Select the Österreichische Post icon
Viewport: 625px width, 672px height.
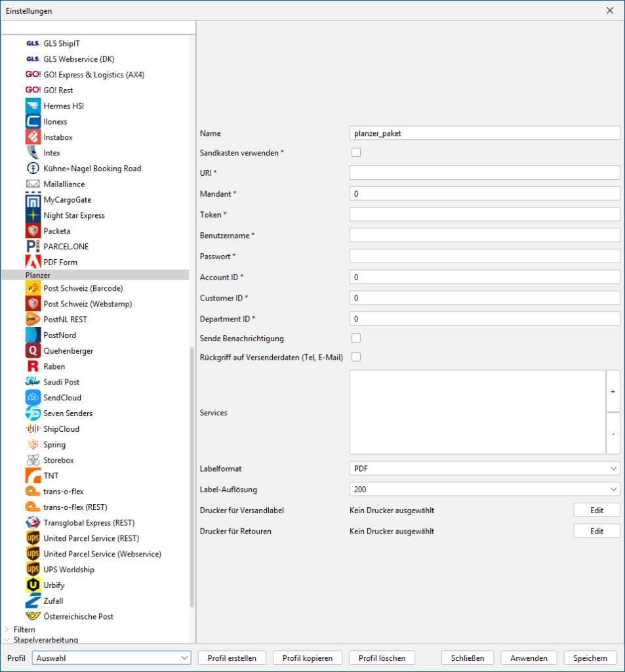click(33, 616)
